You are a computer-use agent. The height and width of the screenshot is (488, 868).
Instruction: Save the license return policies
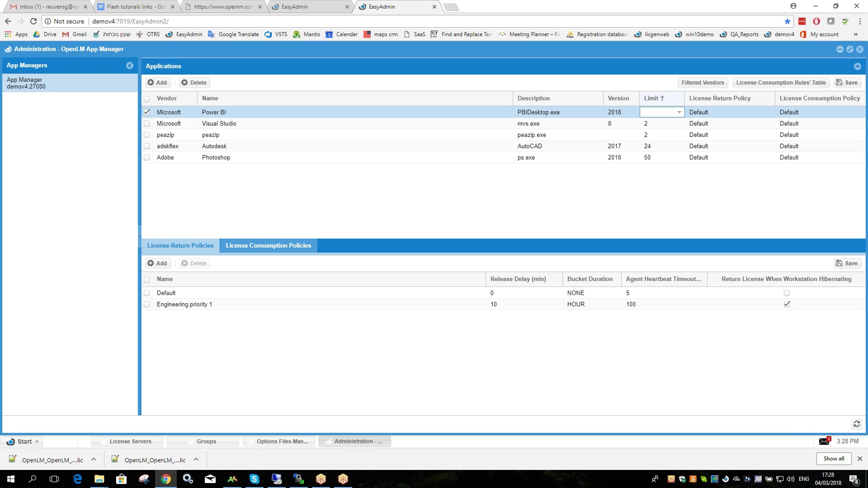[x=847, y=263]
